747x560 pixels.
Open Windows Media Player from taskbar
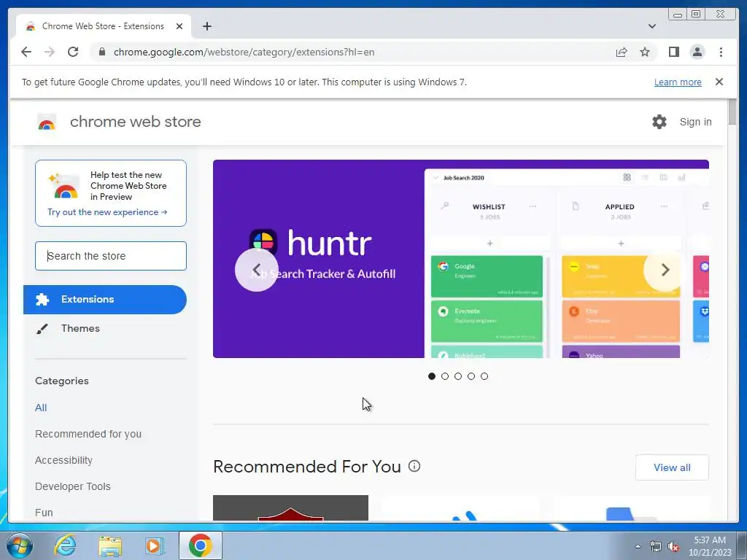pos(154,545)
